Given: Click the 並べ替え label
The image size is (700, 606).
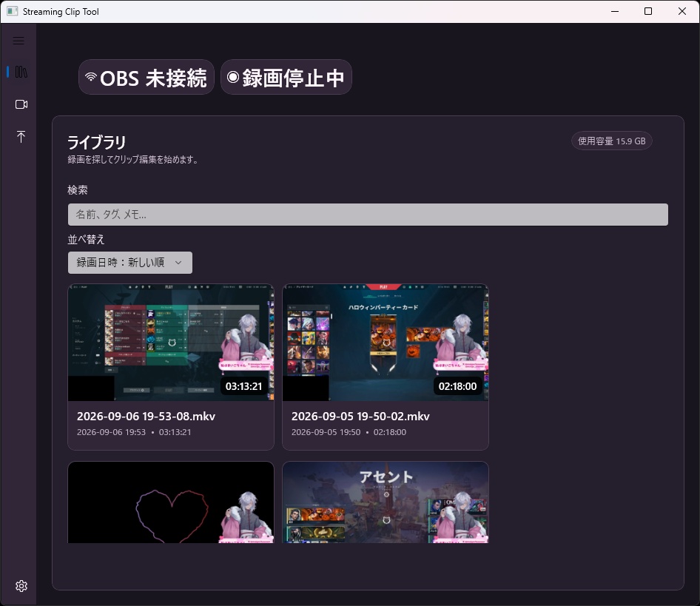Looking at the screenshot, I should (86, 239).
